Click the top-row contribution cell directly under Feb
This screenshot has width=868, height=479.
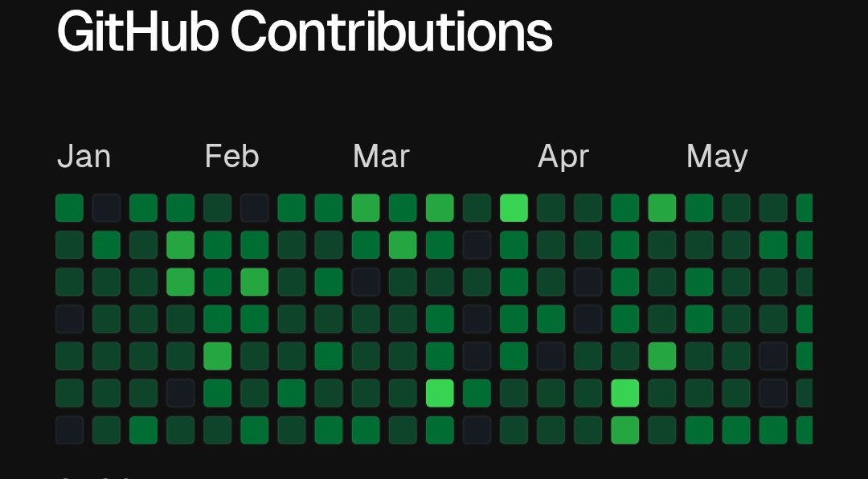point(218,207)
